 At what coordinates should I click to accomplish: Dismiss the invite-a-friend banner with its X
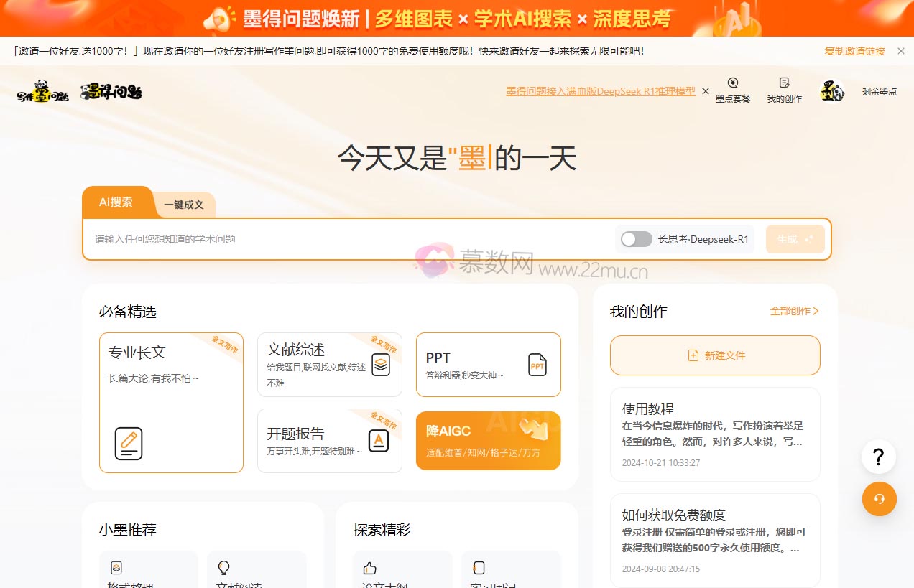[900, 51]
